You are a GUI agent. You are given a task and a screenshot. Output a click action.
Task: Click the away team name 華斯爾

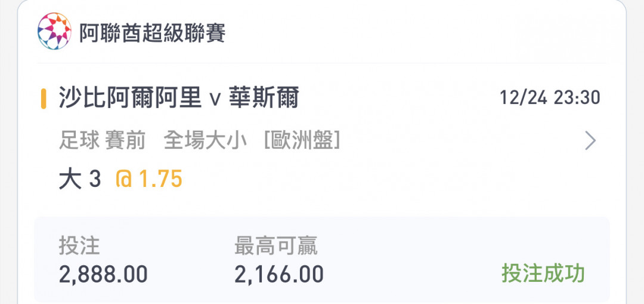coord(264,98)
